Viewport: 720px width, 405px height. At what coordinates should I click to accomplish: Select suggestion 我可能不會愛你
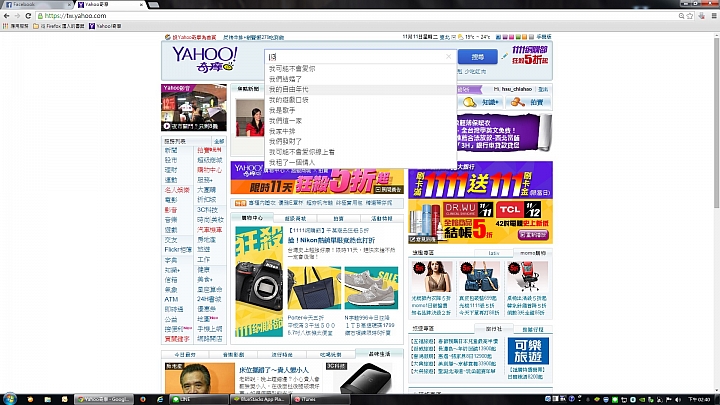click(292, 68)
